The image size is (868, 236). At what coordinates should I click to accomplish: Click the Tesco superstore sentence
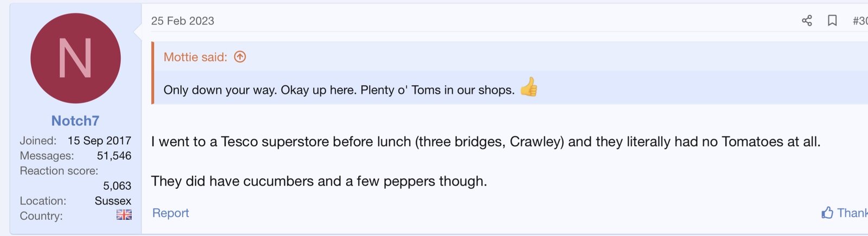[x=486, y=142]
